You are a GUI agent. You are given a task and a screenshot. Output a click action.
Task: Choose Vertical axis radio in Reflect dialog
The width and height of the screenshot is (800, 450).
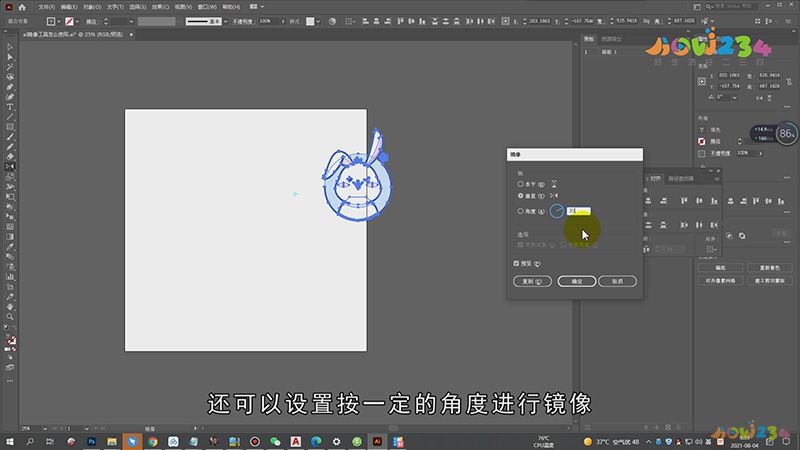pyautogui.click(x=520, y=195)
